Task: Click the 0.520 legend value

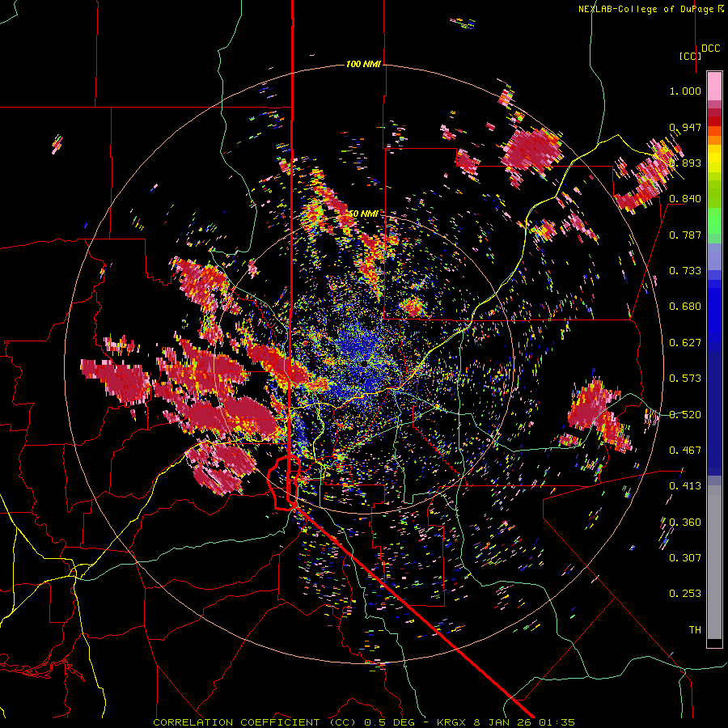Action: [x=685, y=415]
